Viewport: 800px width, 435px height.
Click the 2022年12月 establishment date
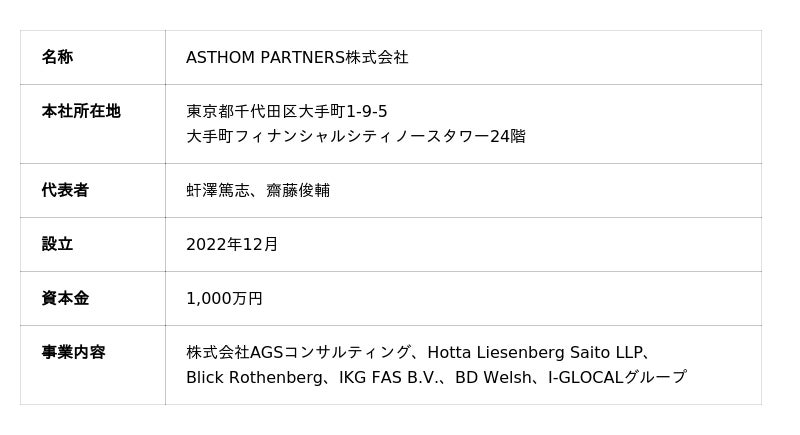(x=232, y=244)
